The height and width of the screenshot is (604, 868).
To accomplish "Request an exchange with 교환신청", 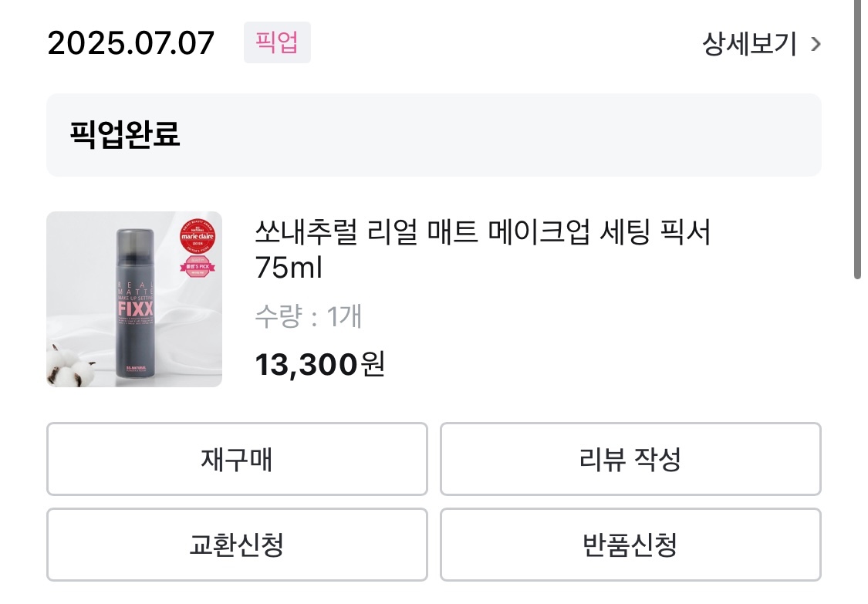I will 236,545.
